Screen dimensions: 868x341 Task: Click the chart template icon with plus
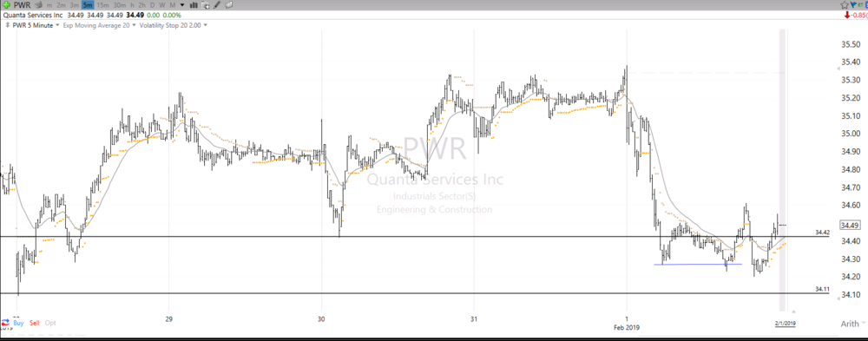[205, 5]
